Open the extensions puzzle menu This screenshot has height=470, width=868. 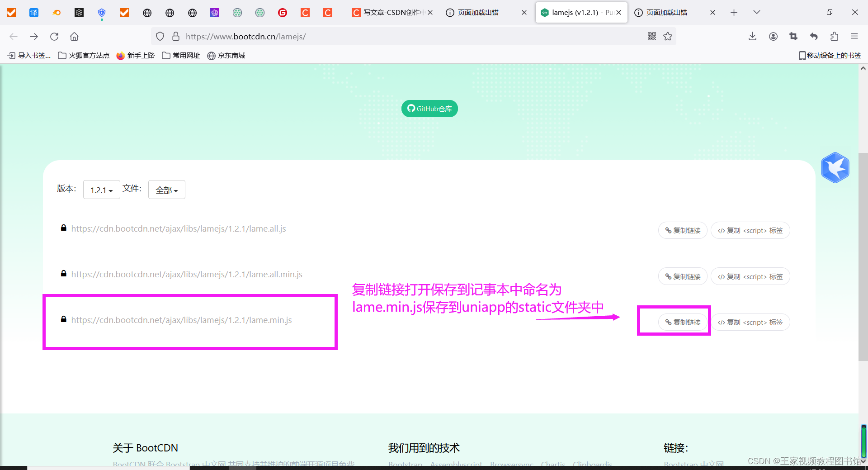click(x=834, y=37)
